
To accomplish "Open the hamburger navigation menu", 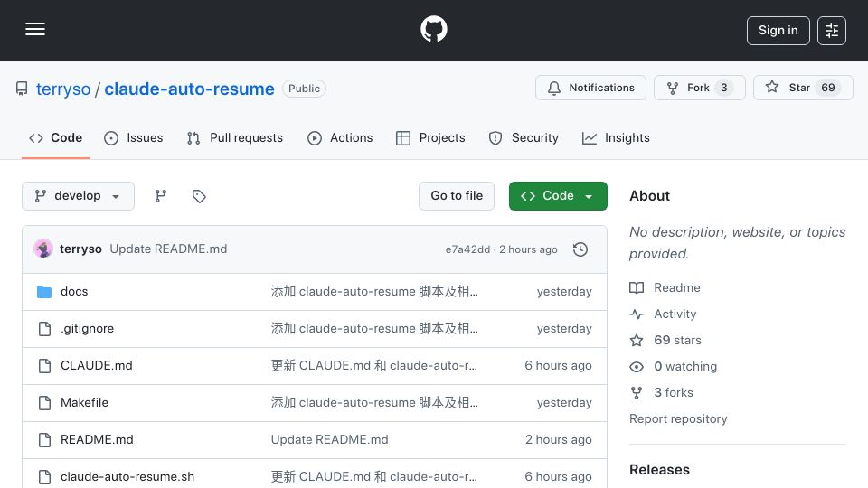I will coord(35,29).
